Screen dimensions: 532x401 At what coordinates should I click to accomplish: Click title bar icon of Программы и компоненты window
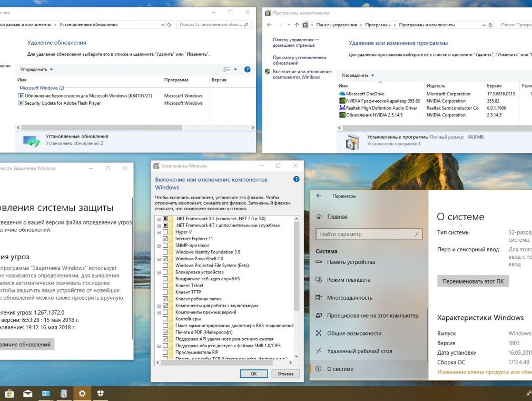click(268, 13)
